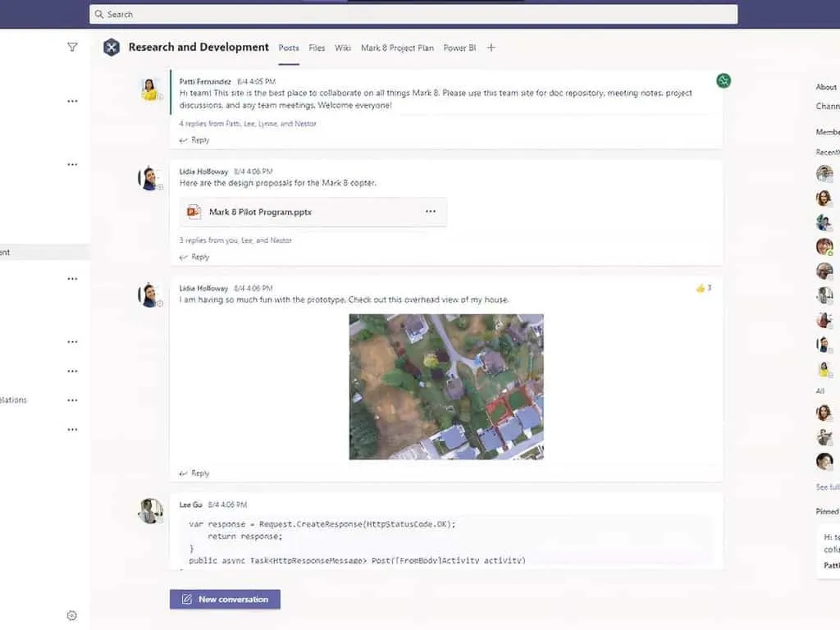Expand 4 replies from Patti, Lee, Lynne, Nestor
840x630 pixels.
point(247,124)
